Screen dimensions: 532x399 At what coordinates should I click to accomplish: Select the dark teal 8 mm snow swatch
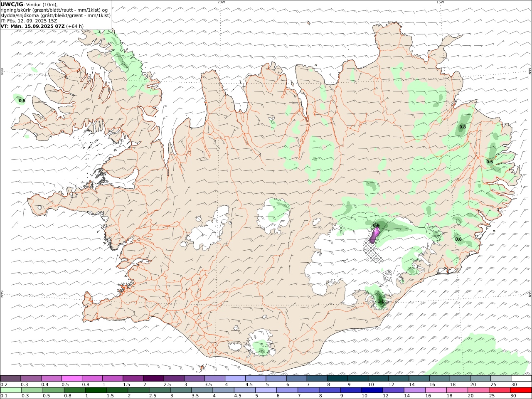[x=337, y=378]
